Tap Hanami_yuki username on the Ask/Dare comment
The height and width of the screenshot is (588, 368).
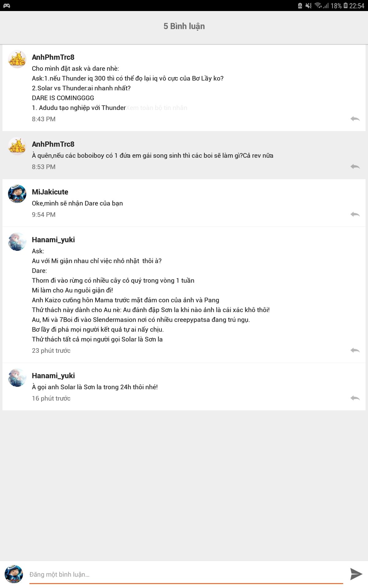53,240
